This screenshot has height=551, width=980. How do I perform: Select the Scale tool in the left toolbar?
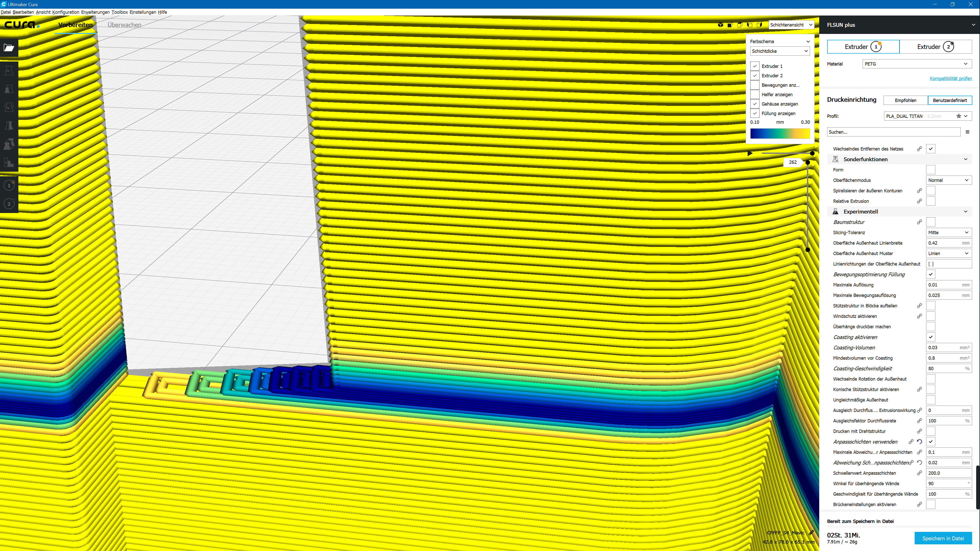pyautogui.click(x=9, y=89)
